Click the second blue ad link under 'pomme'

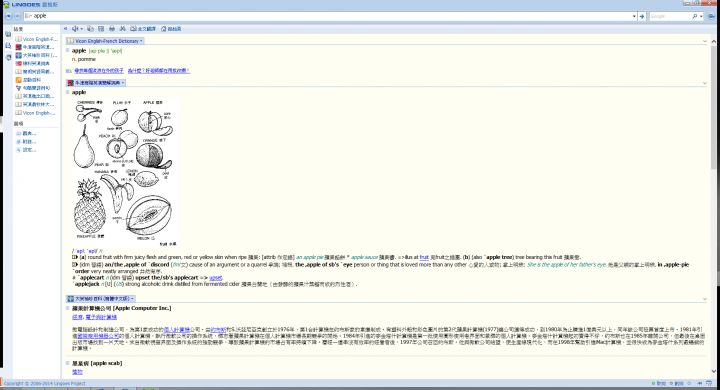click(159, 71)
